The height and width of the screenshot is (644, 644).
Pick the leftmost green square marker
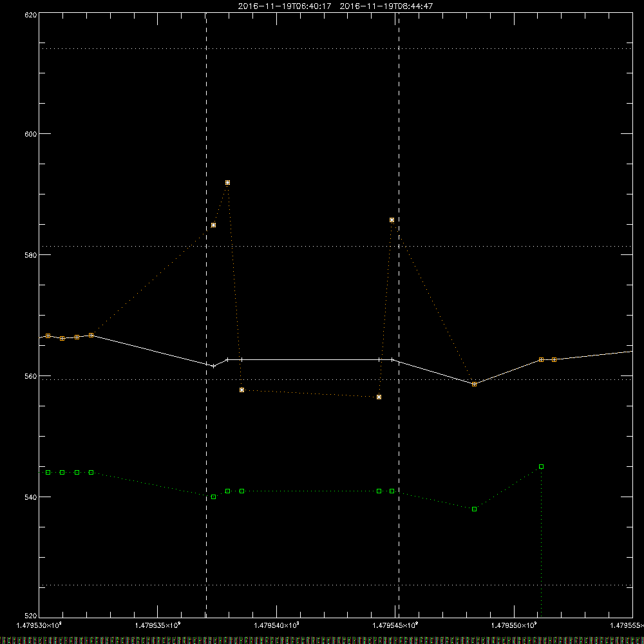click(x=48, y=472)
